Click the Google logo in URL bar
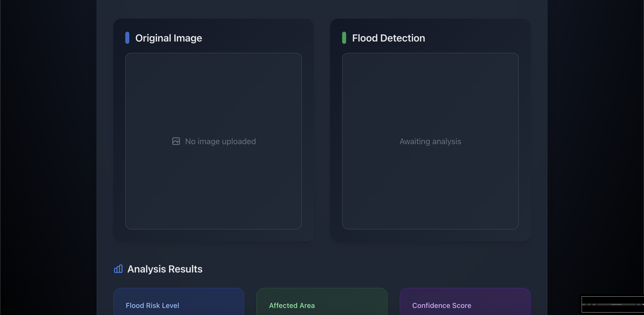This screenshot has height=315, width=644. tap(612, 304)
